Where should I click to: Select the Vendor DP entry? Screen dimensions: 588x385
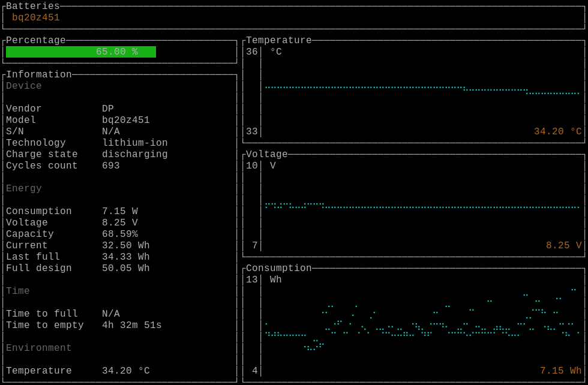pos(108,109)
